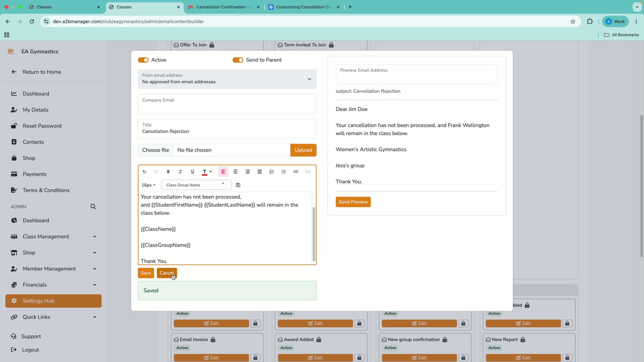Insert a numbered list in editor

272,172
